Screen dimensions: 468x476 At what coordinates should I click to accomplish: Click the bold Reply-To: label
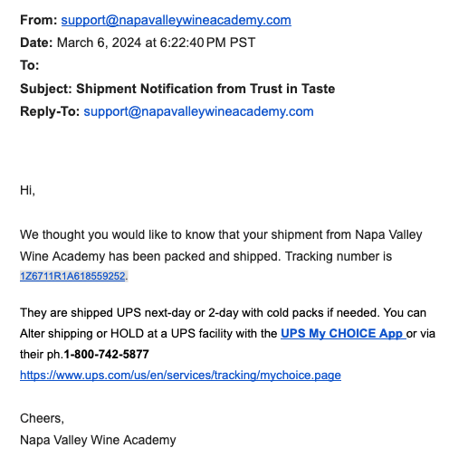click(50, 111)
